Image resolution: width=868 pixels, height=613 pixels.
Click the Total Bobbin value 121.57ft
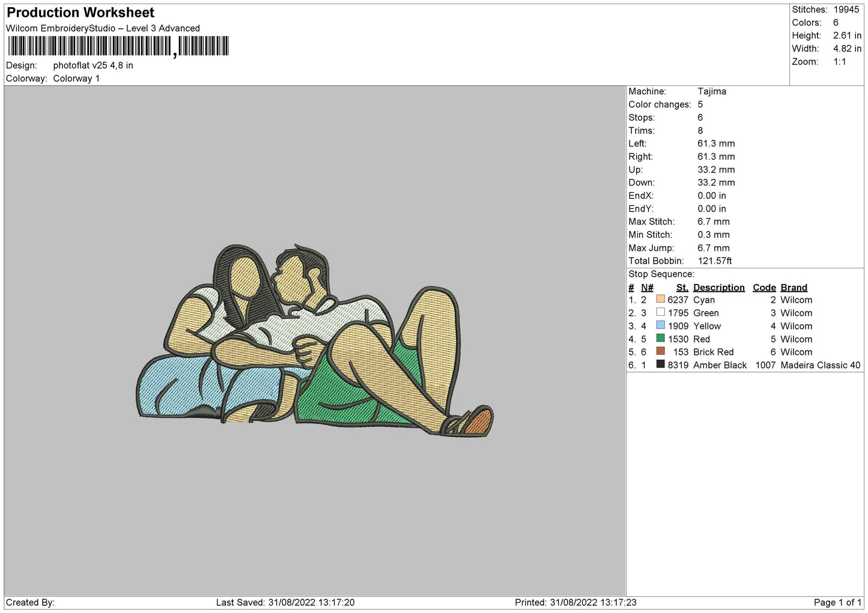715,261
